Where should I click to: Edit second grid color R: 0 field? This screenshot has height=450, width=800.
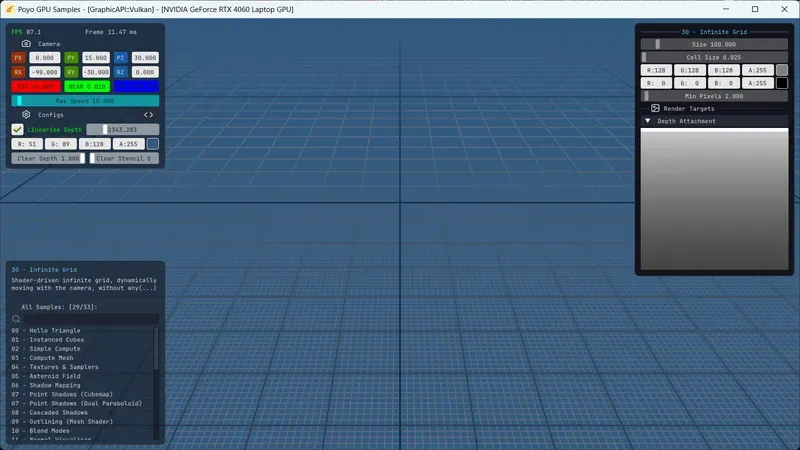[x=656, y=83]
